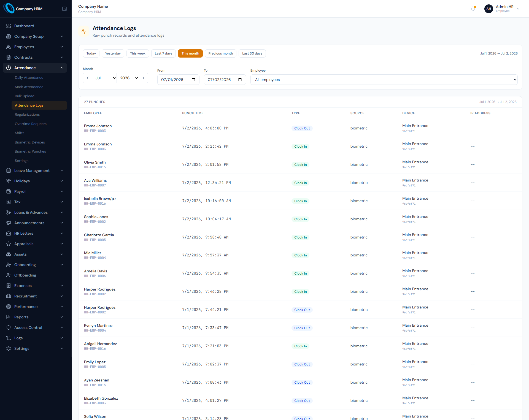
Task: Open the year dropdown showing 2026
Action: click(x=128, y=78)
